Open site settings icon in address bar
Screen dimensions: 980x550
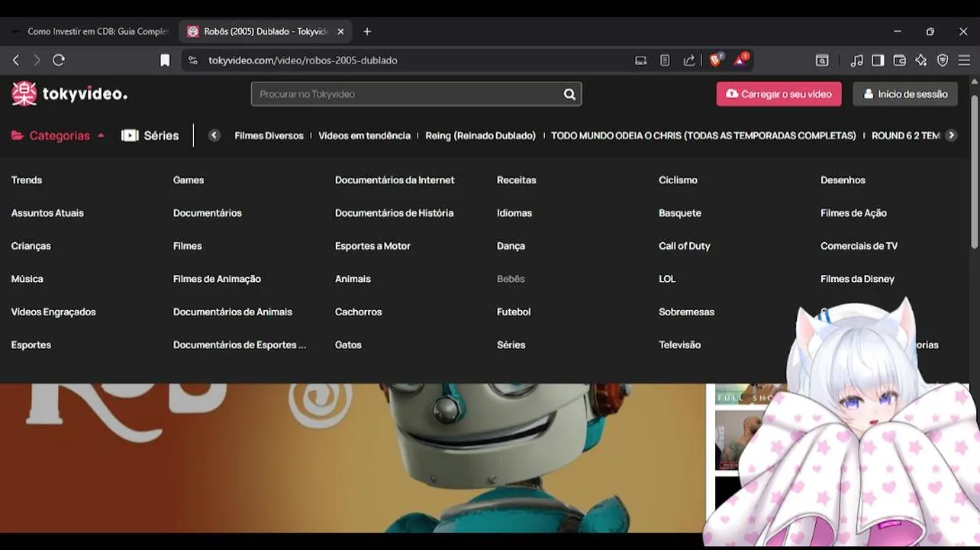pyautogui.click(x=193, y=60)
